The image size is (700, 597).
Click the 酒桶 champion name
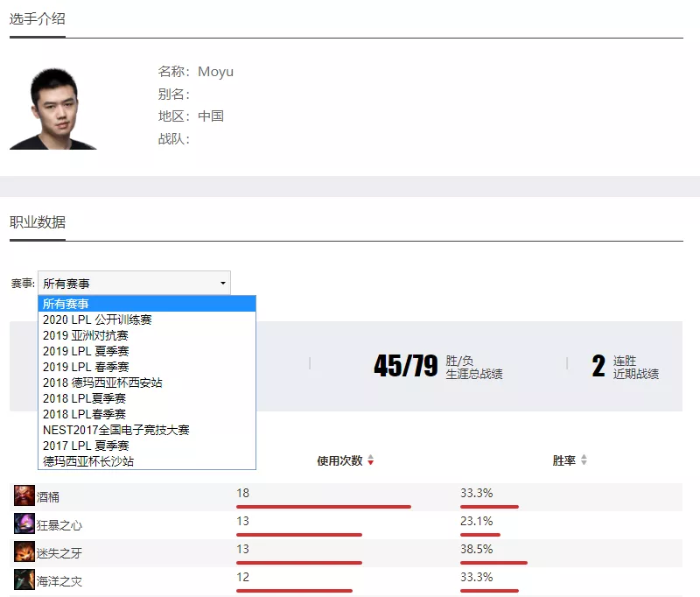[x=49, y=496]
